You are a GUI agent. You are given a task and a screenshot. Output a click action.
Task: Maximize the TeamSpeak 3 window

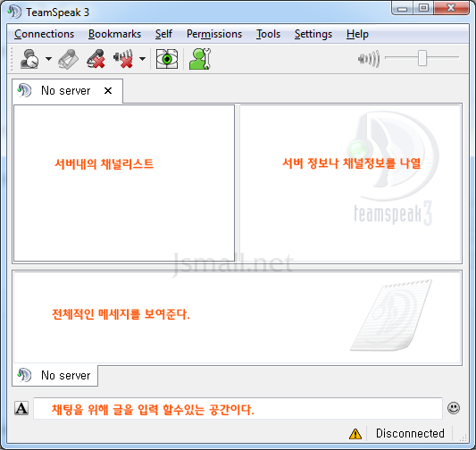coord(423,8)
